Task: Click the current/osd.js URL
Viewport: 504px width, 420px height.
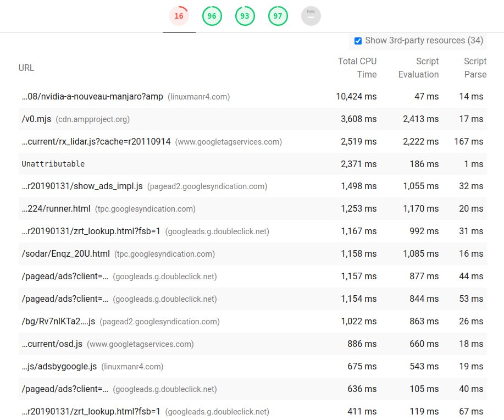Action: pyautogui.click(x=52, y=344)
